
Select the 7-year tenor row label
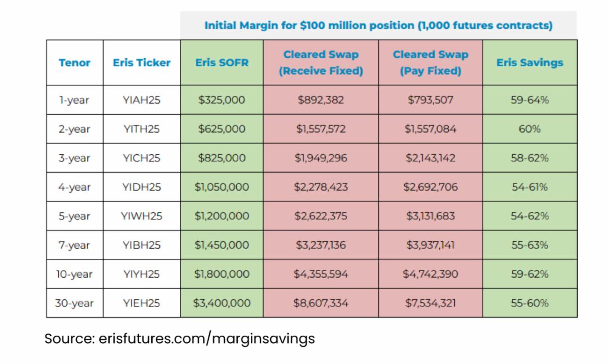pos(74,245)
